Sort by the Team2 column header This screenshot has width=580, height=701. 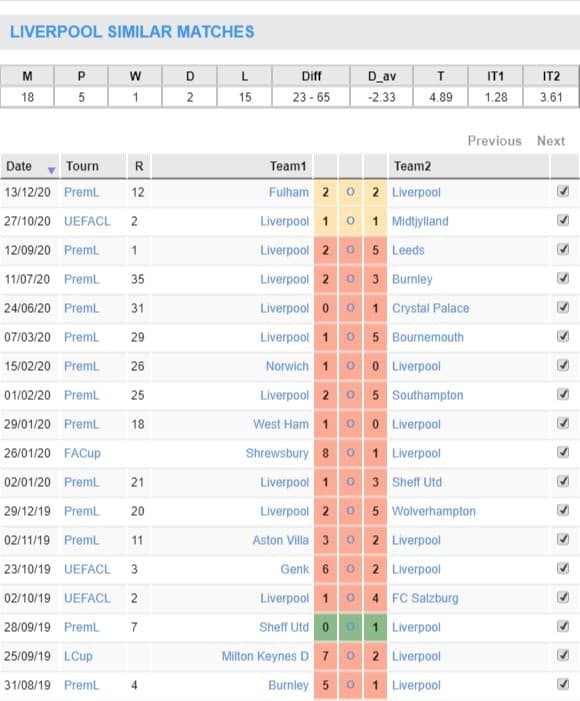412,166
